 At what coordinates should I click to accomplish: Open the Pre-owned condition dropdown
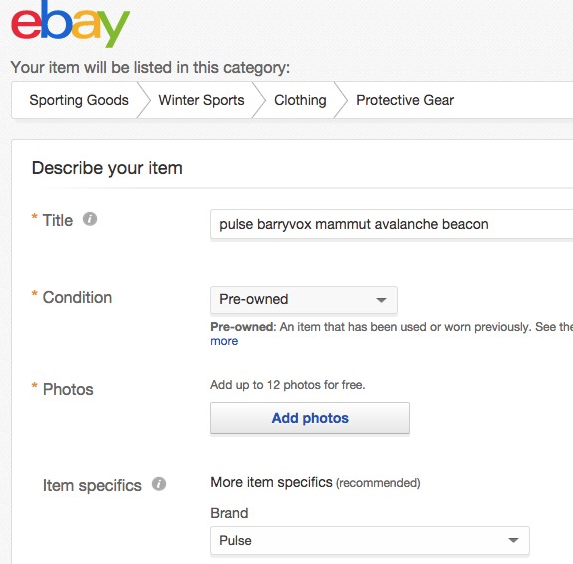(304, 300)
